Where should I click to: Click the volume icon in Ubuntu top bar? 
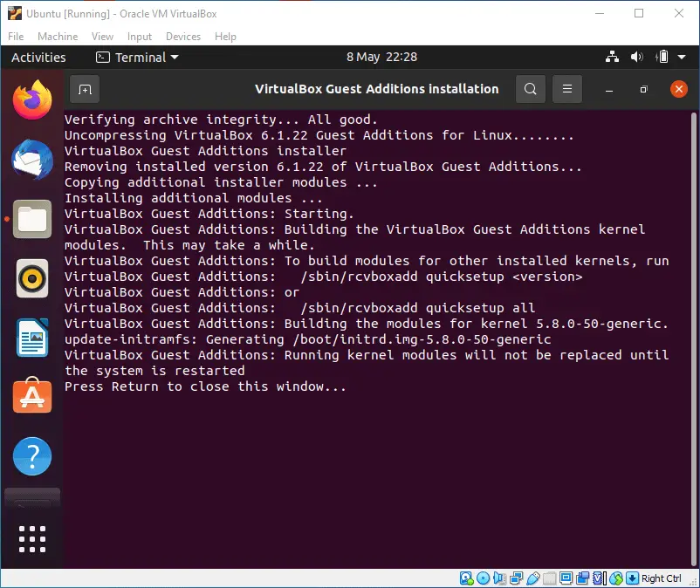pyautogui.click(x=636, y=57)
